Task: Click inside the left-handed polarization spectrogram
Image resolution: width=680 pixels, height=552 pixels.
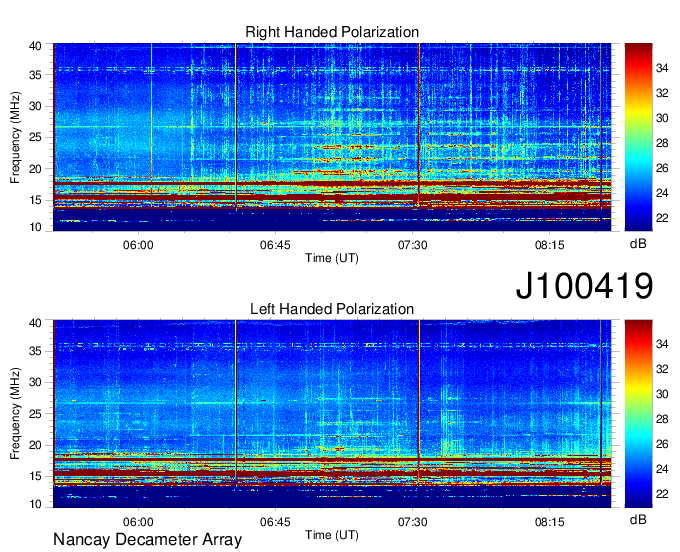Action: point(332,413)
